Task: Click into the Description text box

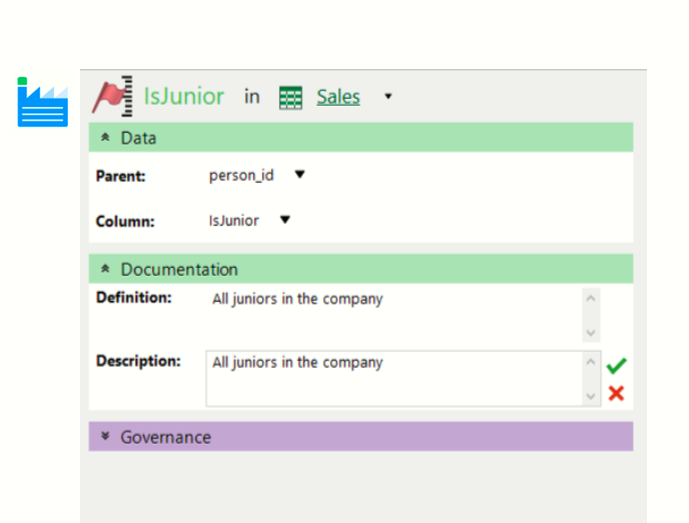Action: tap(394, 377)
